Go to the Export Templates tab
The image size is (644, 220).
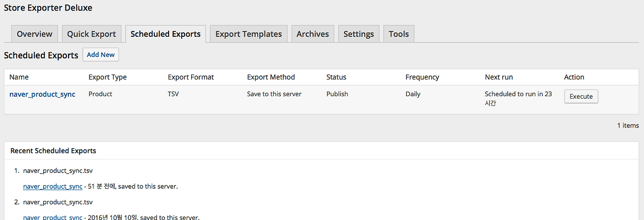pyautogui.click(x=249, y=34)
